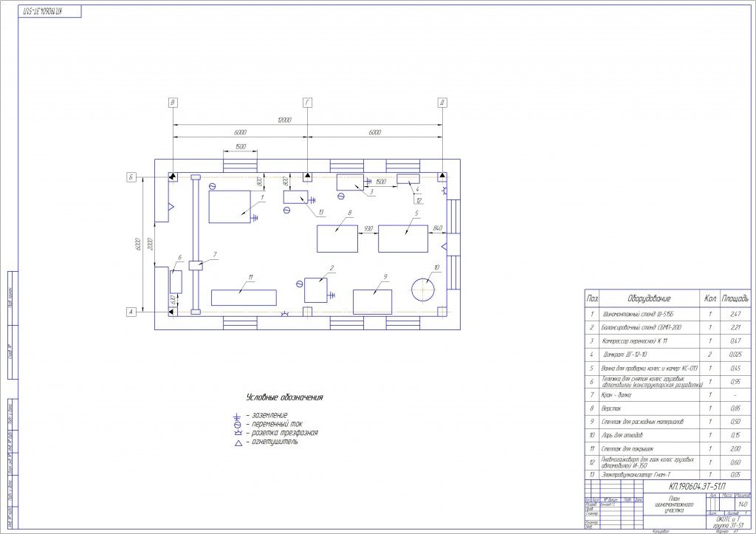
Task: Click the 'Оборудование' table column header
Action: [648, 299]
